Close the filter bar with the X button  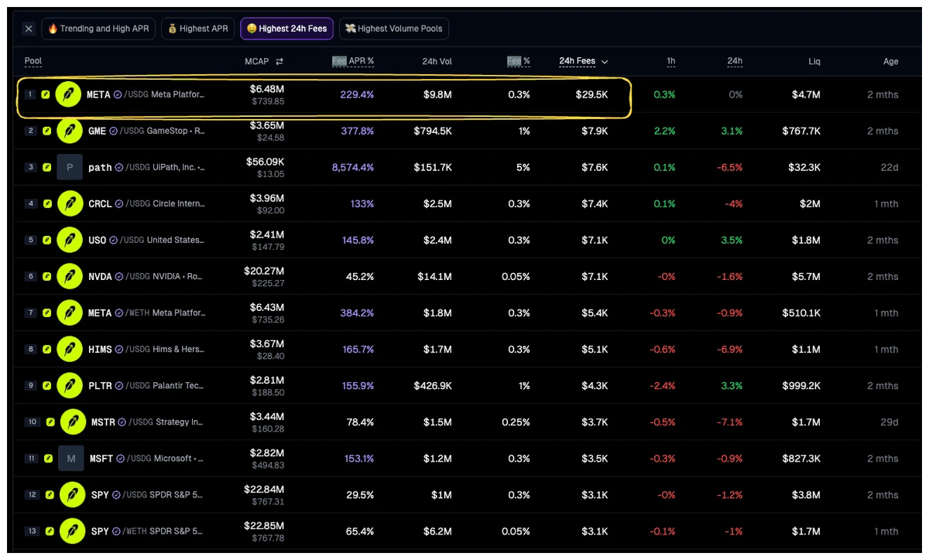pos(29,29)
